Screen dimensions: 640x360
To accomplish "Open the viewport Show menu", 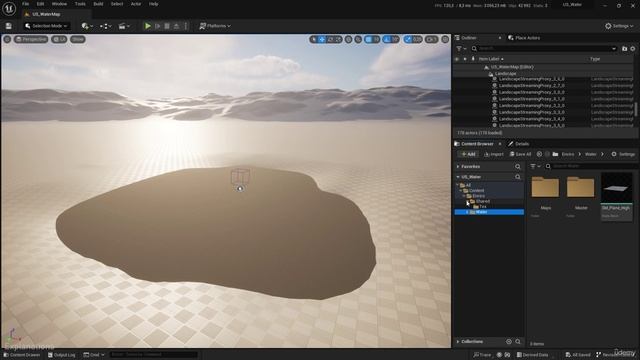I will pos(78,39).
